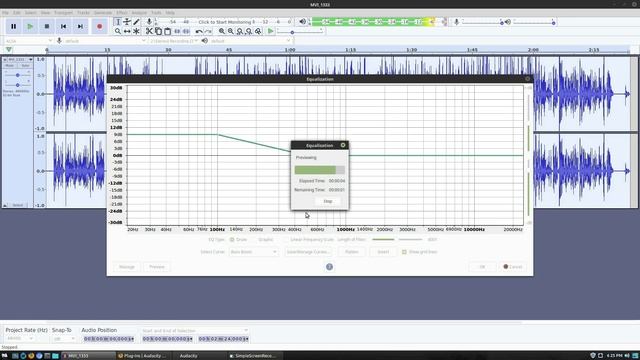Image resolution: width=640 pixels, height=360 pixels.
Task: Select the Multi-tool asterisk icon
Action: tap(136, 31)
